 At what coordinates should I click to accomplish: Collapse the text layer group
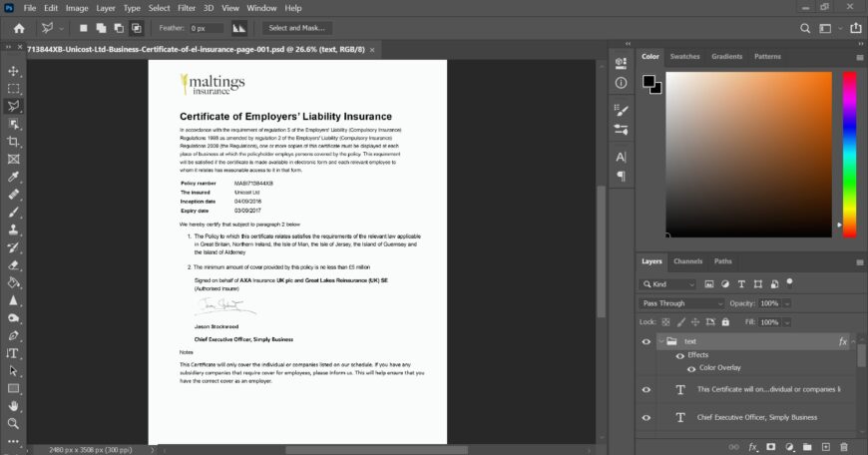coord(660,341)
